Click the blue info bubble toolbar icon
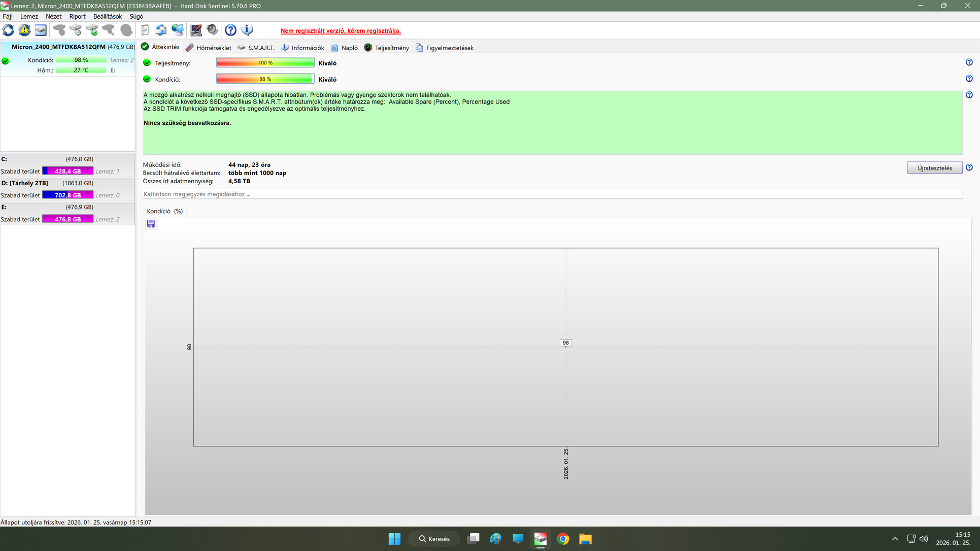Screen dimensions: 980x551 pos(247,30)
